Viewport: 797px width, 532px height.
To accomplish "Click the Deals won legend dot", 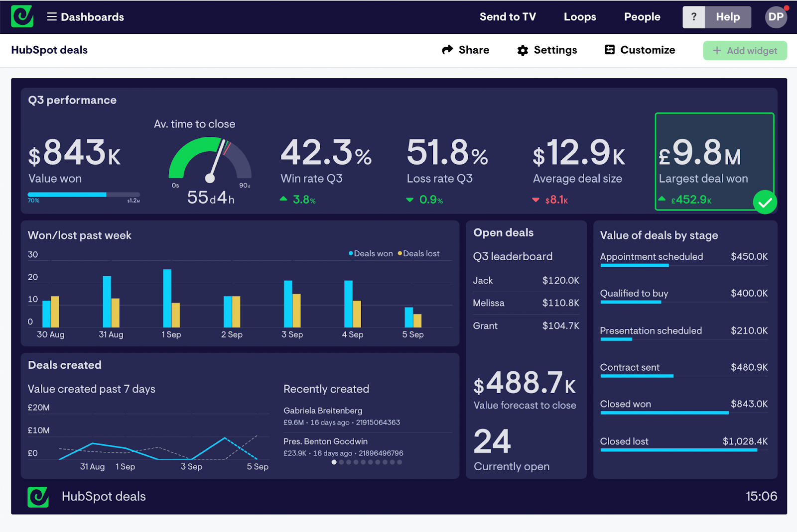I will 351,253.
